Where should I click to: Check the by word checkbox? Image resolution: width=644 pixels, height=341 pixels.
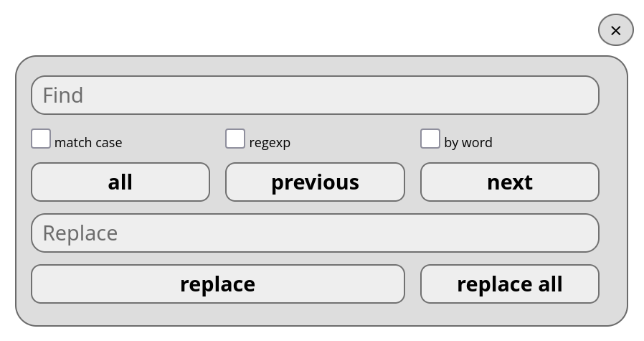click(430, 139)
